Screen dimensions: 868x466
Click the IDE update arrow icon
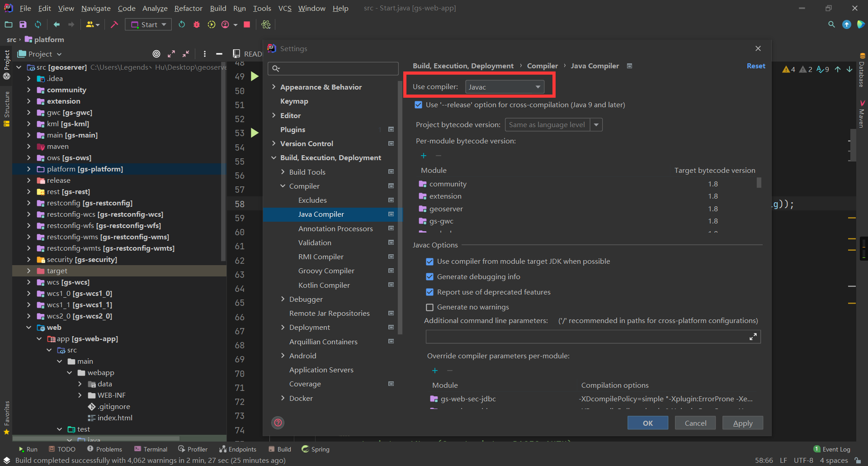[x=847, y=24]
